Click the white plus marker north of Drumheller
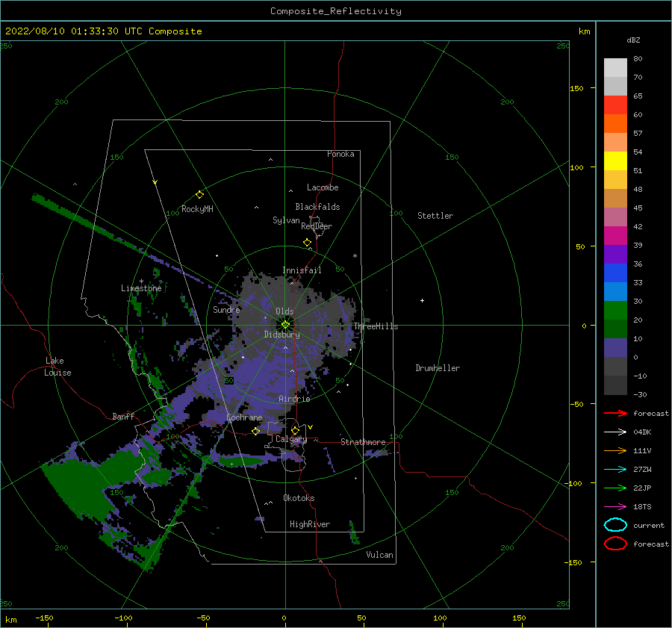The width and height of the screenshot is (672, 628). click(422, 300)
